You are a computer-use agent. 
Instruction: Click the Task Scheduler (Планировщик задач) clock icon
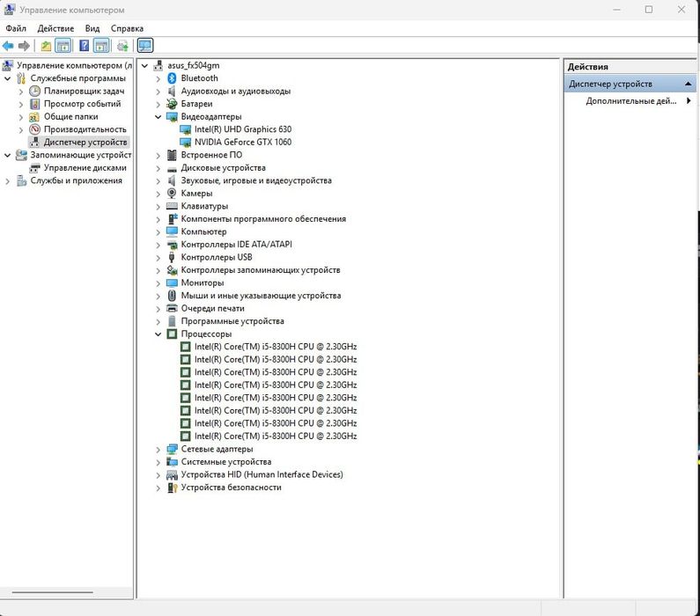click(35, 91)
